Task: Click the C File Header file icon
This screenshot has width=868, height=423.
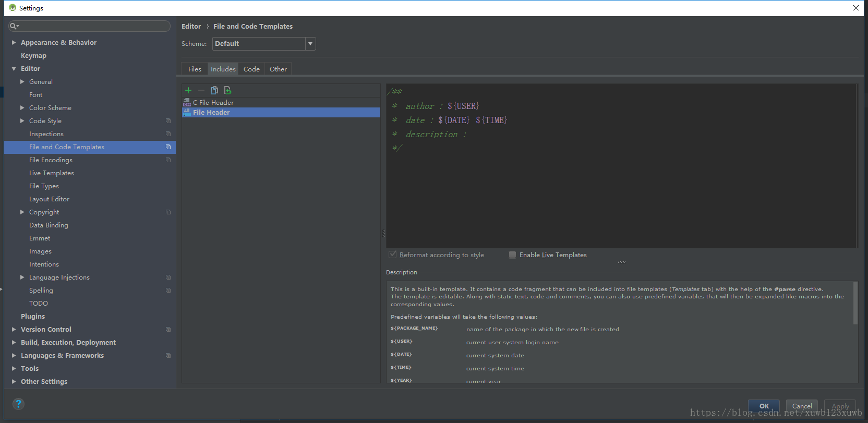Action: click(187, 103)
